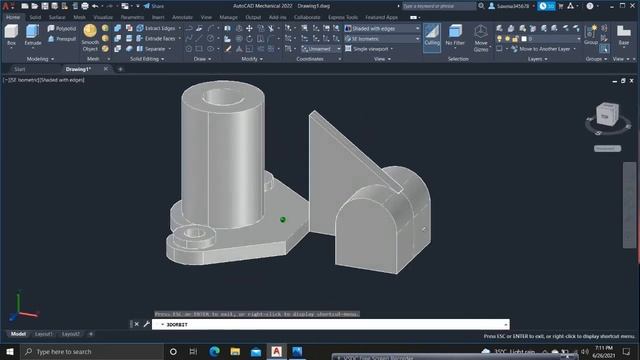Click the Smooth Object mesh icon
Screen dimensions: 640x360
[90, 31]
